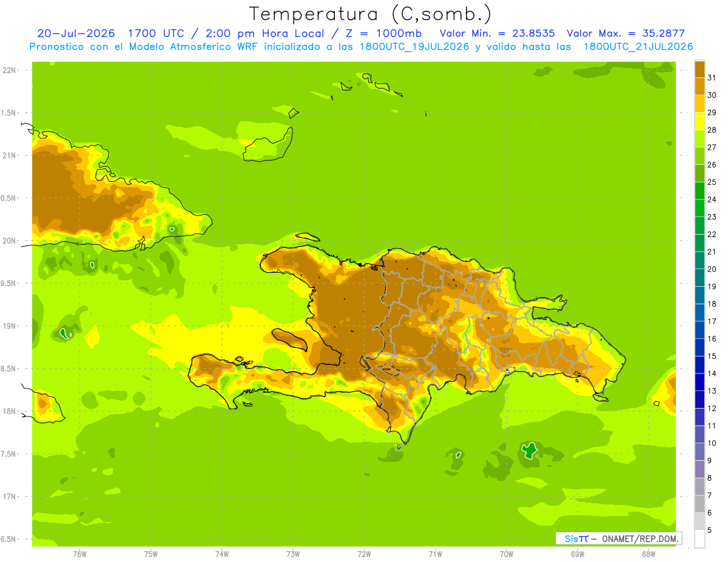The width and height of the screenshot is (728, 562).
Task: Click legend value 26
Action: (x=712, y=165)
